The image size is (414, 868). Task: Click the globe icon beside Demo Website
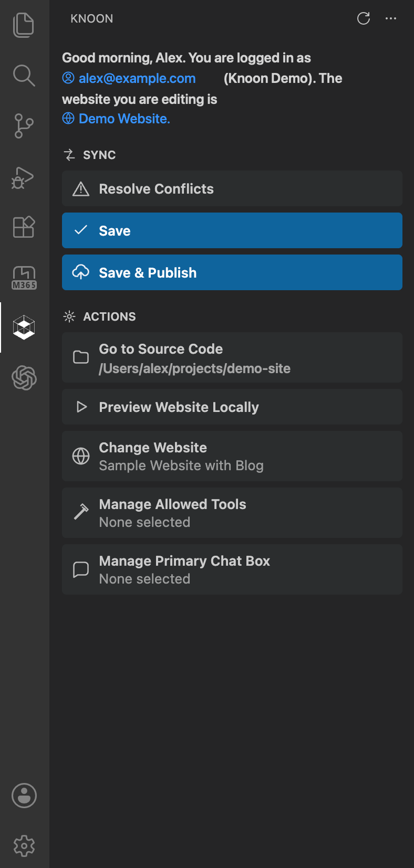coord(68,119)
